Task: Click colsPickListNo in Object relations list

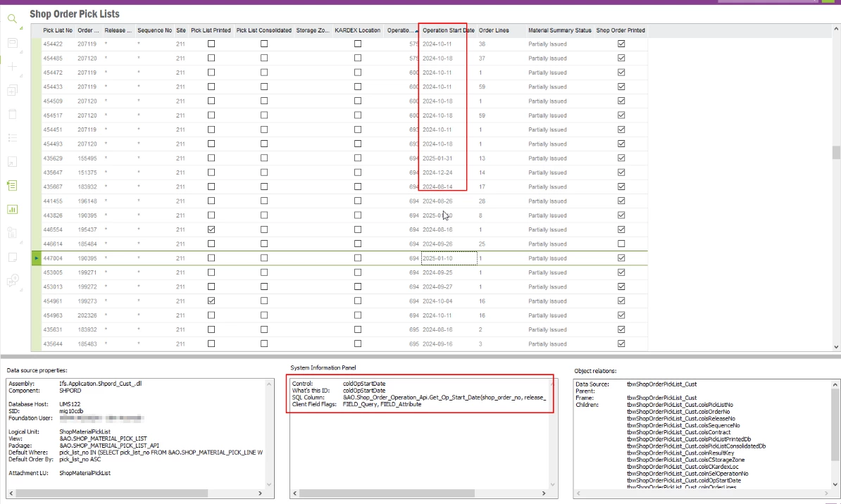Action: coord(680,405)
